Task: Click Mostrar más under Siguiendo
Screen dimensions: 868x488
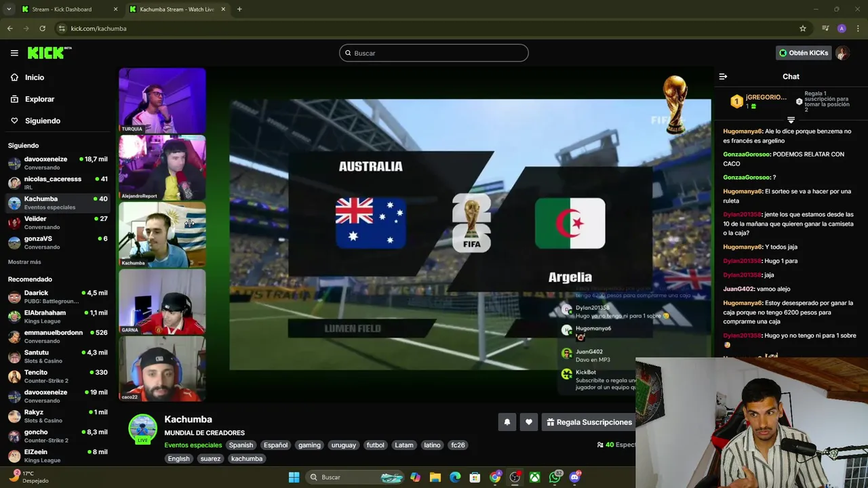Action: [x=24, y=262]
